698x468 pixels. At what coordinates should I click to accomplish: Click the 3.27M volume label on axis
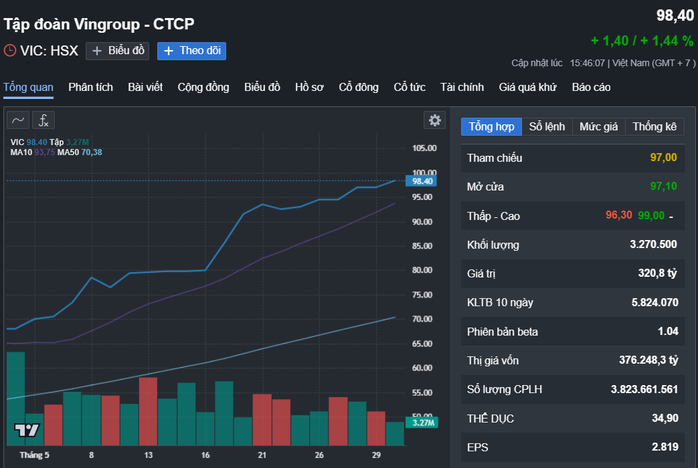click(x=422, y=423)
